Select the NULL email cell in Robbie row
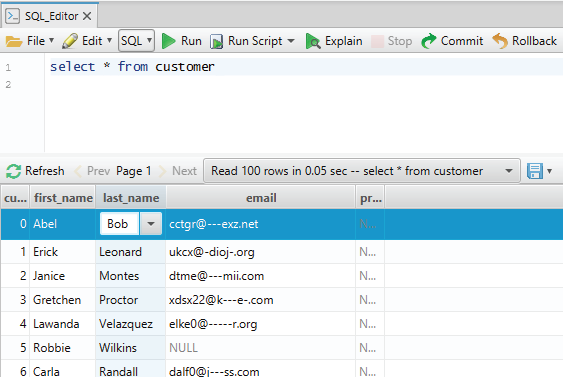This screenshot has width=563, height=377. pyautogui.click(x=261, y=348)
